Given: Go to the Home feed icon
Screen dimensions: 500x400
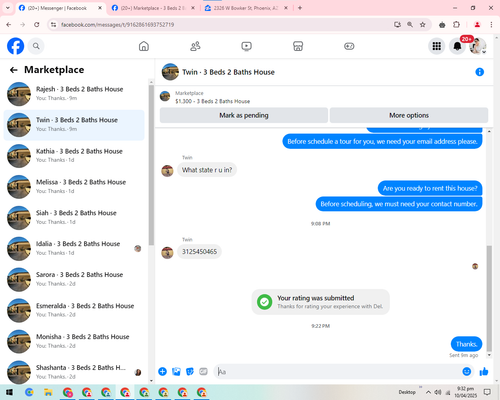Looking at the screenshot, I should tap(144, 46).
